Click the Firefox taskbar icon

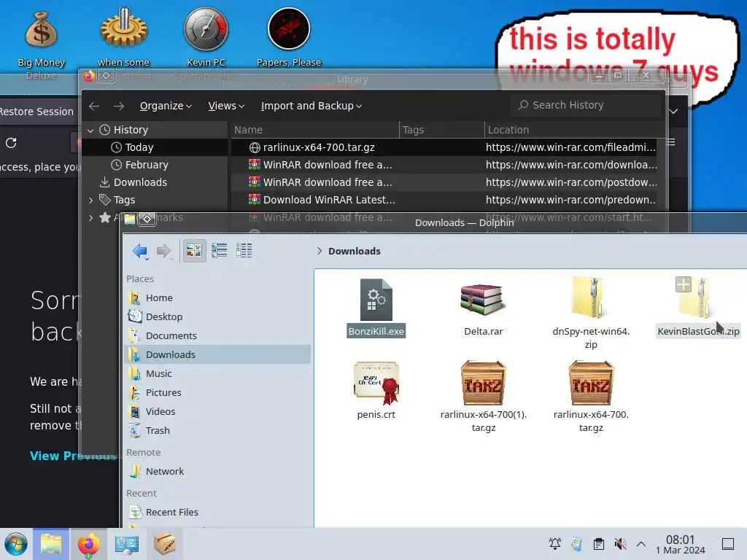[x=88, y=544]
